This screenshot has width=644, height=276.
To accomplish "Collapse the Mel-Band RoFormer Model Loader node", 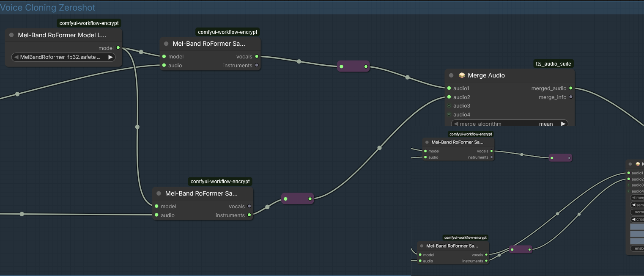I will [x=11, y=35].
